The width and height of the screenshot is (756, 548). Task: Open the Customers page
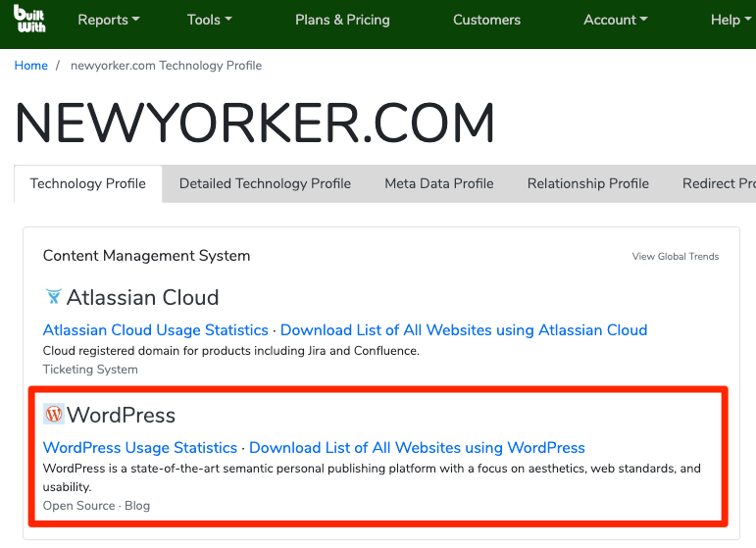486,20
